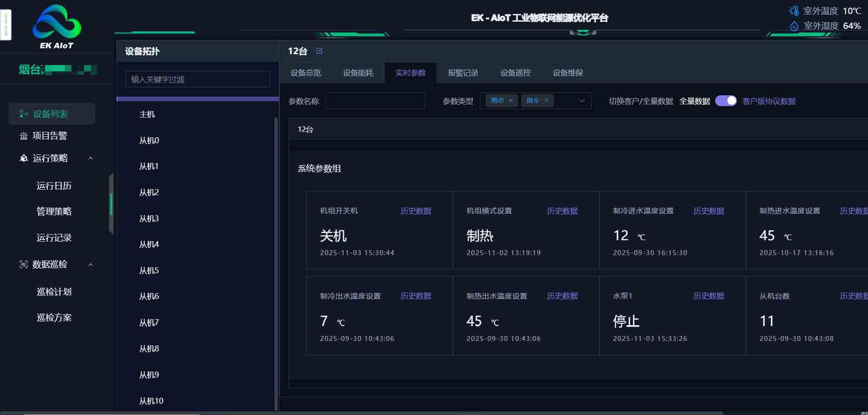Click the 项目告警 alarm icon
Screen dimensions: 868x415
24,136
